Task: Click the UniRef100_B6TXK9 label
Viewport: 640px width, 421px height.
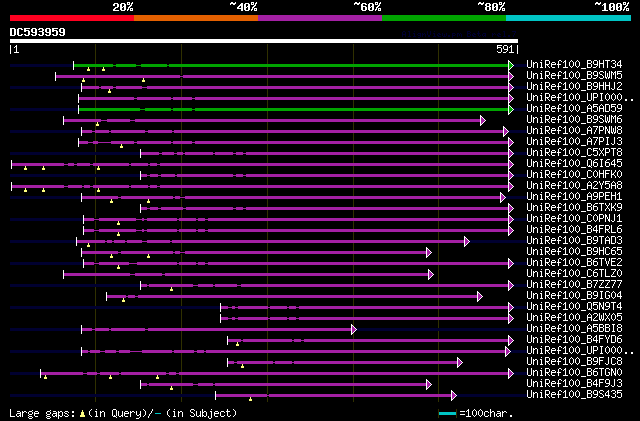Action: [x=574, y=208]
